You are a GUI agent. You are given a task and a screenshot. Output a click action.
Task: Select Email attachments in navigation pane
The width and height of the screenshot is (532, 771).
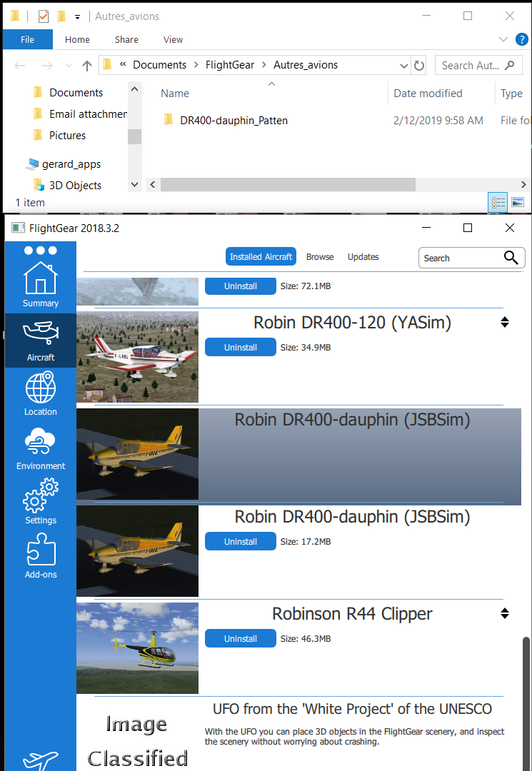coord(88,114)
